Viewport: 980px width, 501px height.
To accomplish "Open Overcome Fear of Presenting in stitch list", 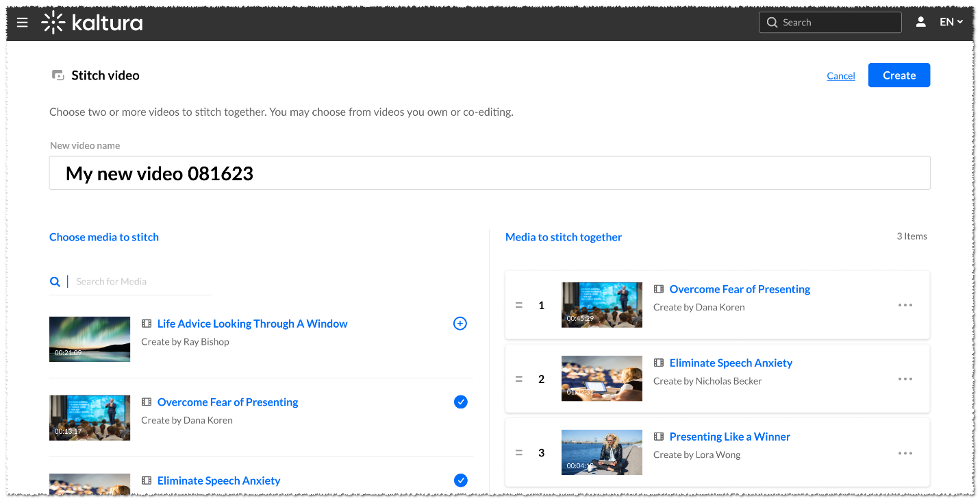I will (x=740, y=289).
